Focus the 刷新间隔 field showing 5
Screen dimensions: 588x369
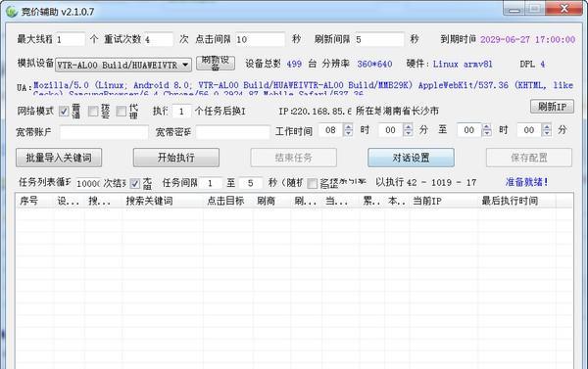click(378, 39)
